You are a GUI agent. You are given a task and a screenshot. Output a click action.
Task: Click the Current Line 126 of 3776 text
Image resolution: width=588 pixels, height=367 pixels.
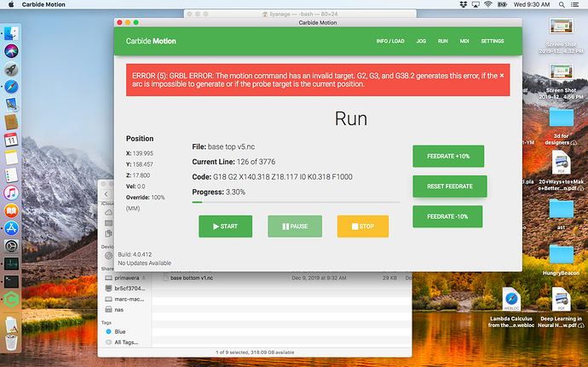pyautogui.click(x=233, y=162)
